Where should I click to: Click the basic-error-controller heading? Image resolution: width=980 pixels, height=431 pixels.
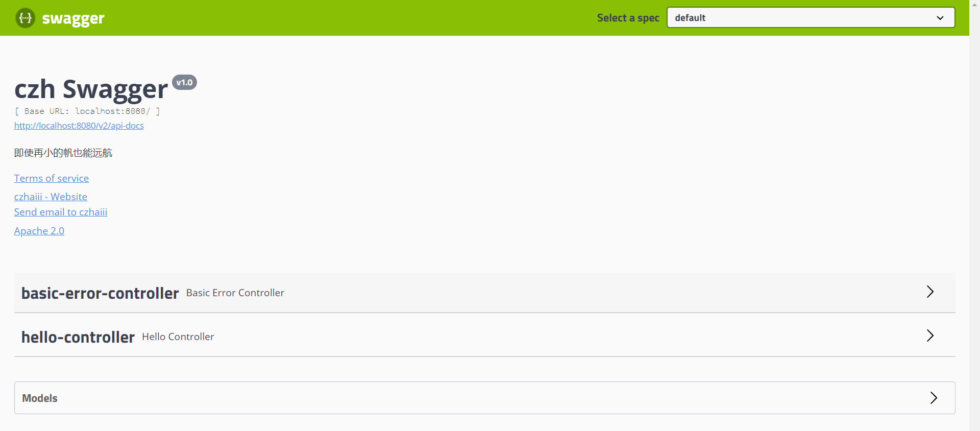tap(100, 293)
